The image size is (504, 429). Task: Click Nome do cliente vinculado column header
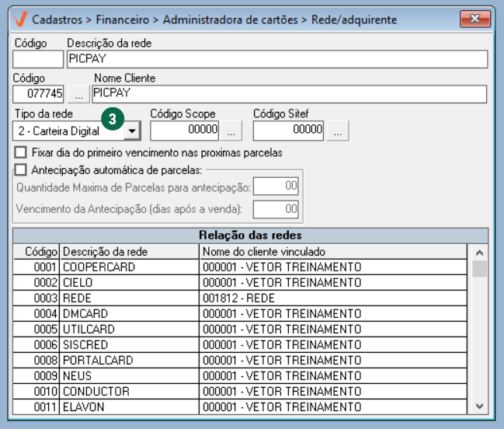coord(333,252)
